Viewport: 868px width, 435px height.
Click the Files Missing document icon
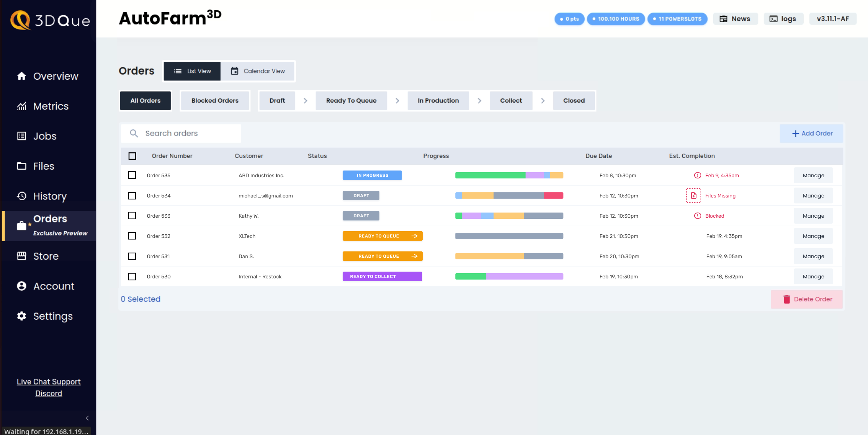(693, 195)
